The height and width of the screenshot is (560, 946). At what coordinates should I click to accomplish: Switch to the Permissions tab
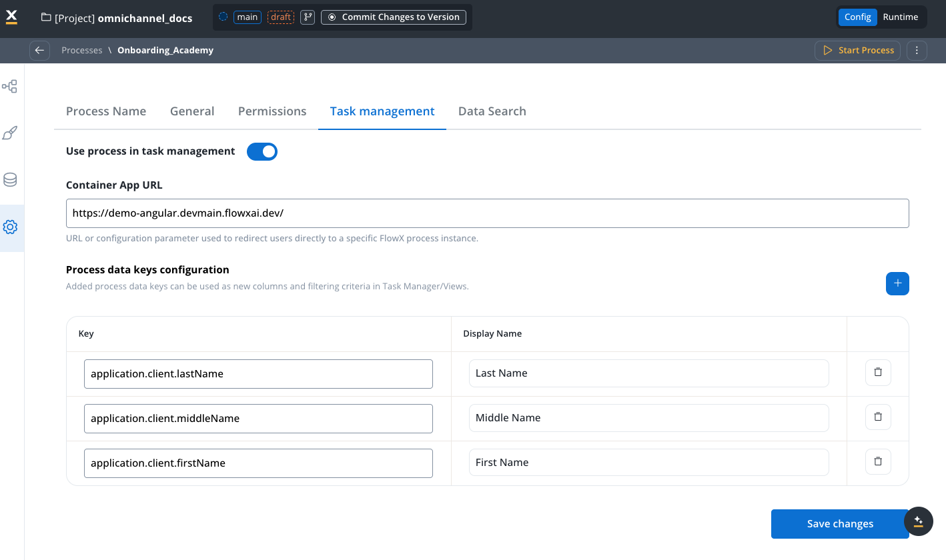tap(272, 111)
